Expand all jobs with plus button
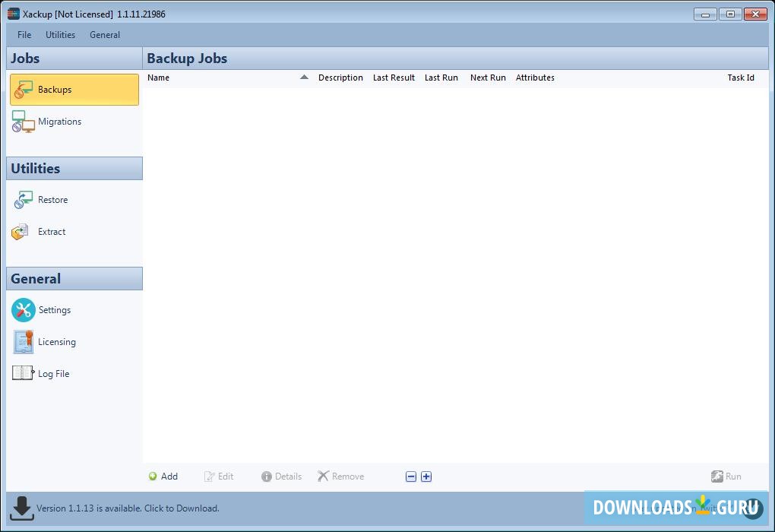The height and width of the screenshot is (532, 775). coord(426,477)
